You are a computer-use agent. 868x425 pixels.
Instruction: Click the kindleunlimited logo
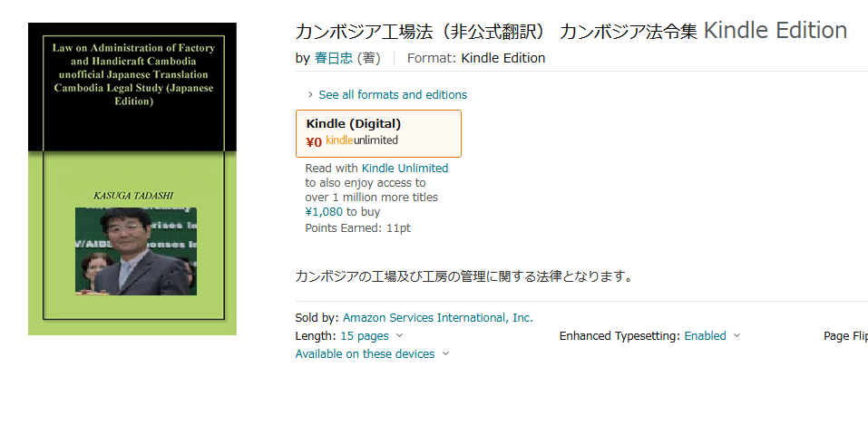tap(362, 140)
